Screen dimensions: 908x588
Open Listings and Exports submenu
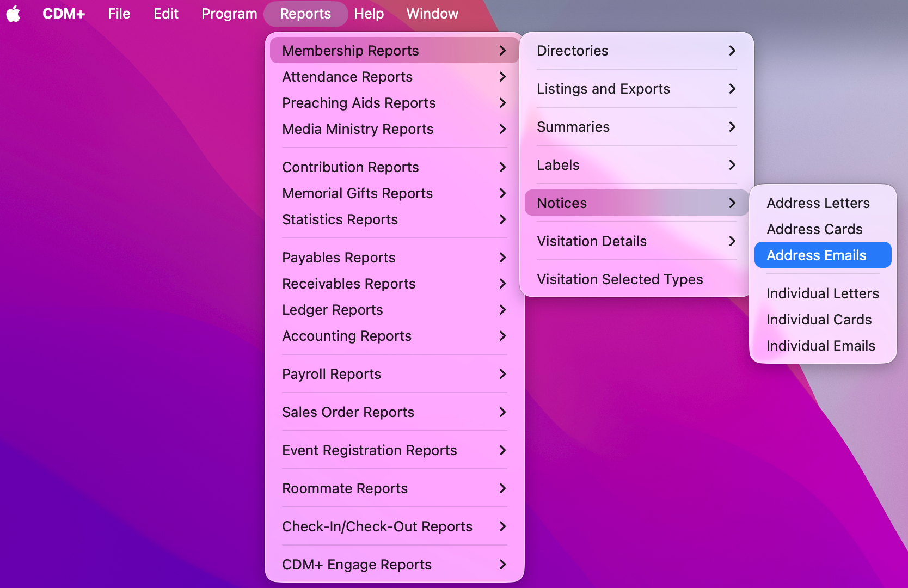tap(637, 89)
